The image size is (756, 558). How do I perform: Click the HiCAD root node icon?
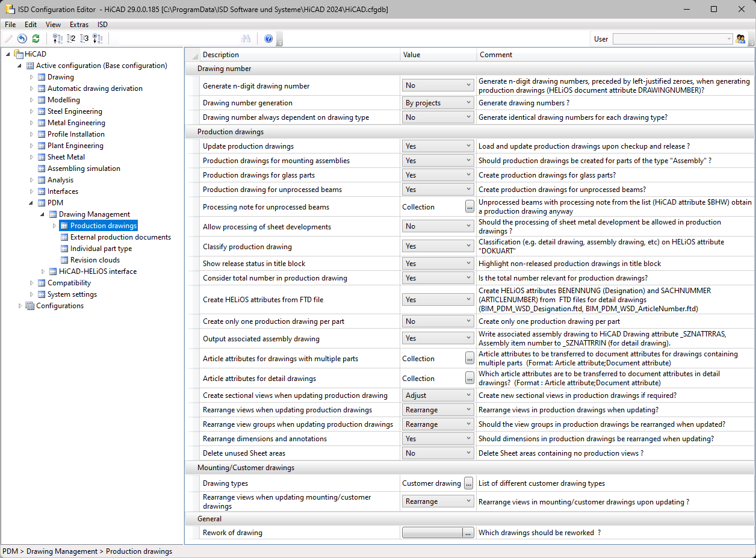(x=19, y=54)
